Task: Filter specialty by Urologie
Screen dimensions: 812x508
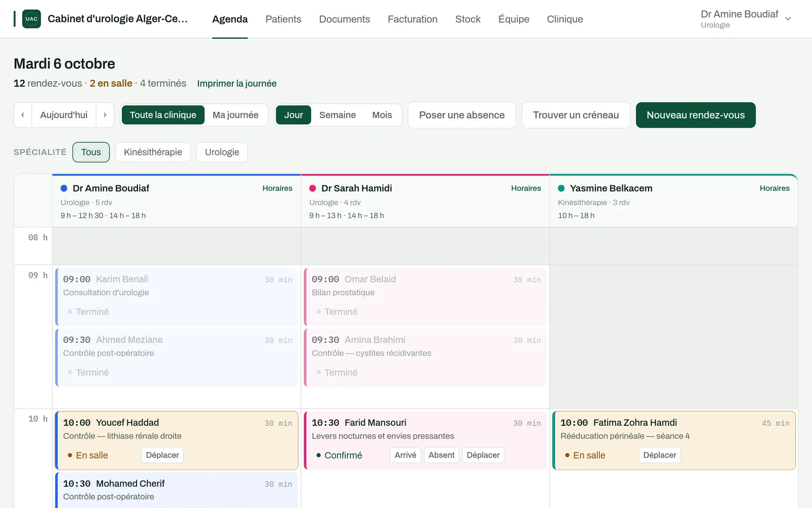Action: coord(222,152)
